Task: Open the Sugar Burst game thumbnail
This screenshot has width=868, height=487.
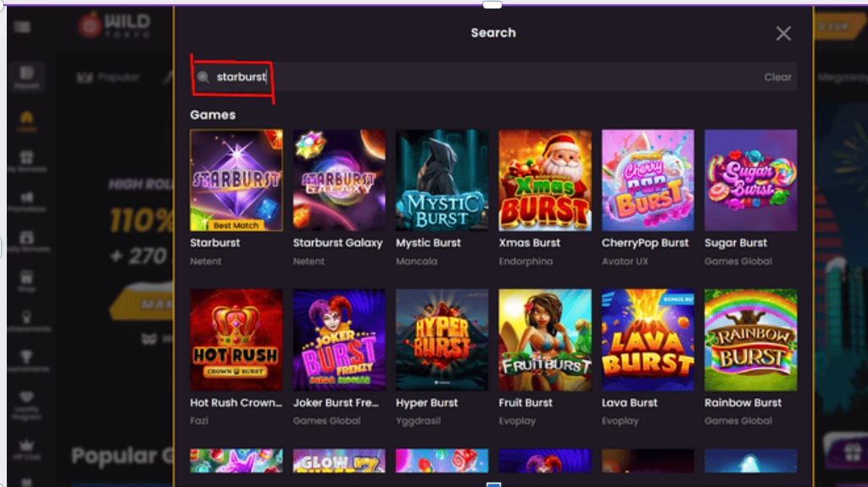Action: (x=751, y=180)
